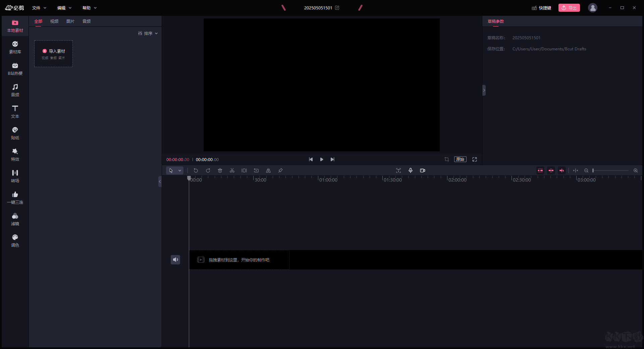Open the 编辑 menu dropdown
This screenshot has height=349, width=644.
tap(64, 8)
